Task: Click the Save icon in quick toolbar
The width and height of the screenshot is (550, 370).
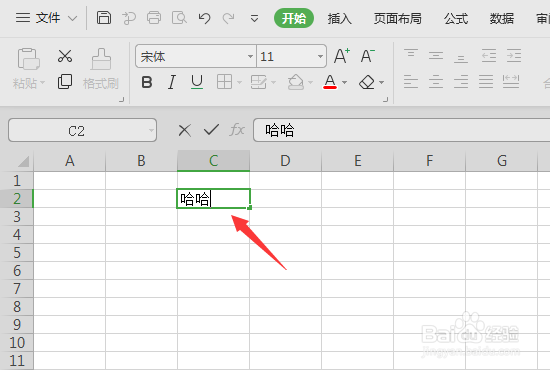Action: point(104,18)
